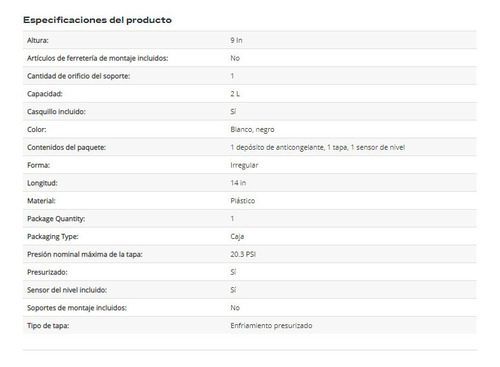500x367 pixels.
Task: Select the Longitud '14 in' value
Action: click(x=238, y=183)
